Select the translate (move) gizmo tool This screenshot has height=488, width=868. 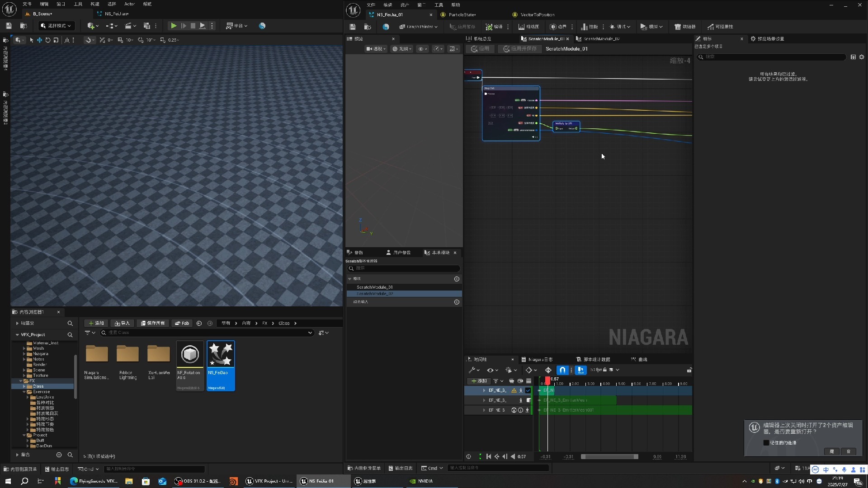click(40, 40)
